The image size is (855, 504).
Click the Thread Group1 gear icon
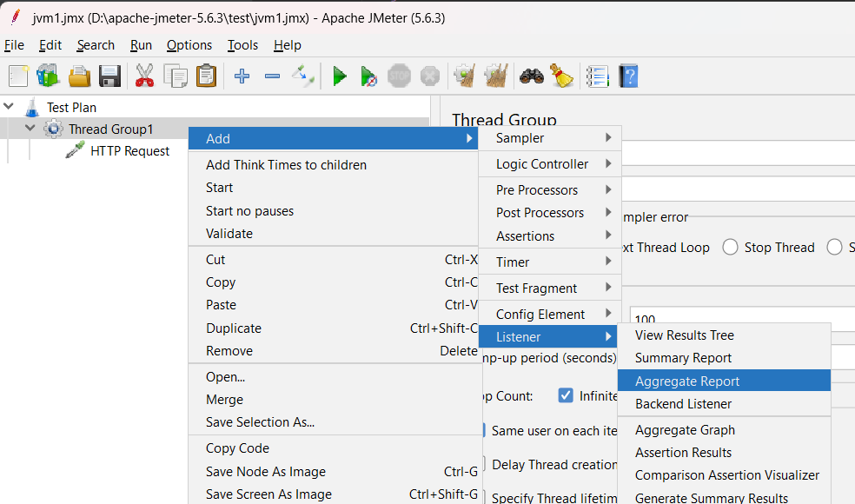click(54, 129)
